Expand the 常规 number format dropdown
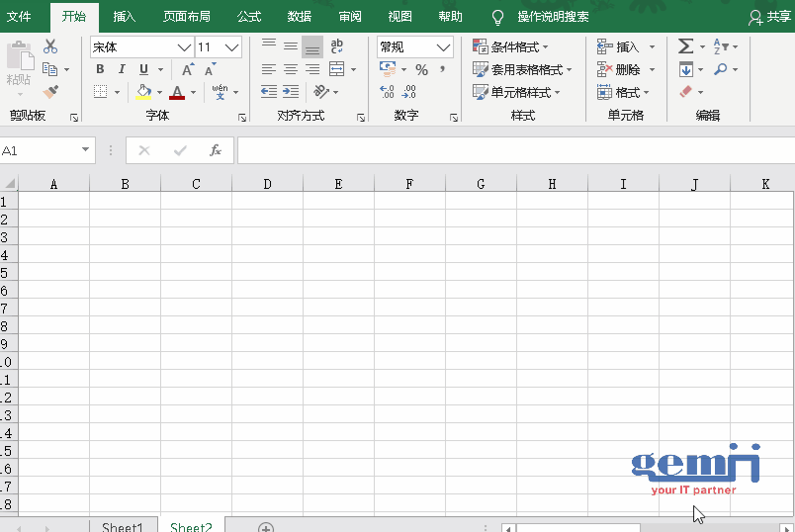The height and width of the screenshot is (532, 795). [444, 47]
